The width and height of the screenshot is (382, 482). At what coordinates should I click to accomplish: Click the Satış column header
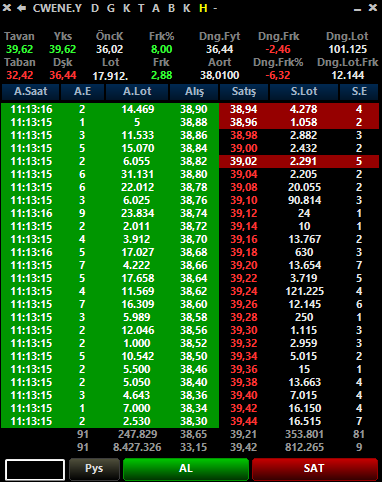[244, 92]
